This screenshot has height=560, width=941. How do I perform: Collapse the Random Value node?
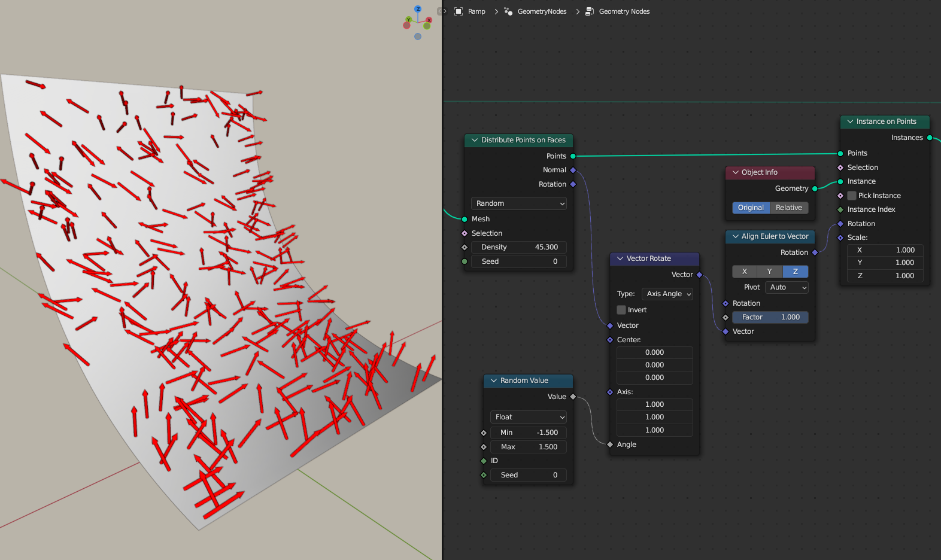point(494,381)
